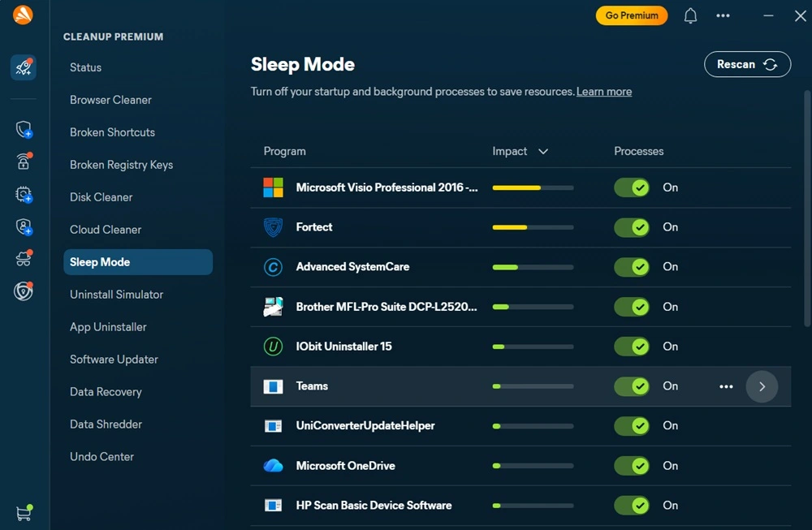
Task: Open the incognito hat sidebar icon
Action: (x=24, y=258)
